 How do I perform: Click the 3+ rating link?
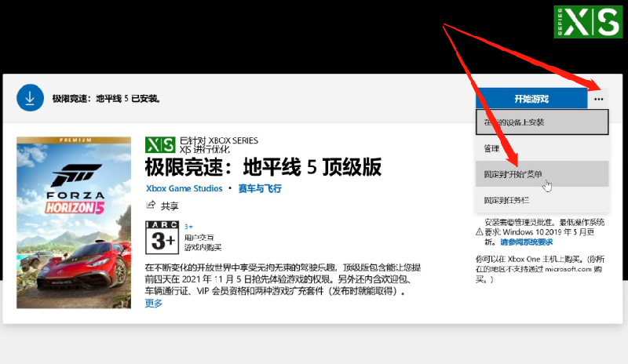click(x=188, y=227)
